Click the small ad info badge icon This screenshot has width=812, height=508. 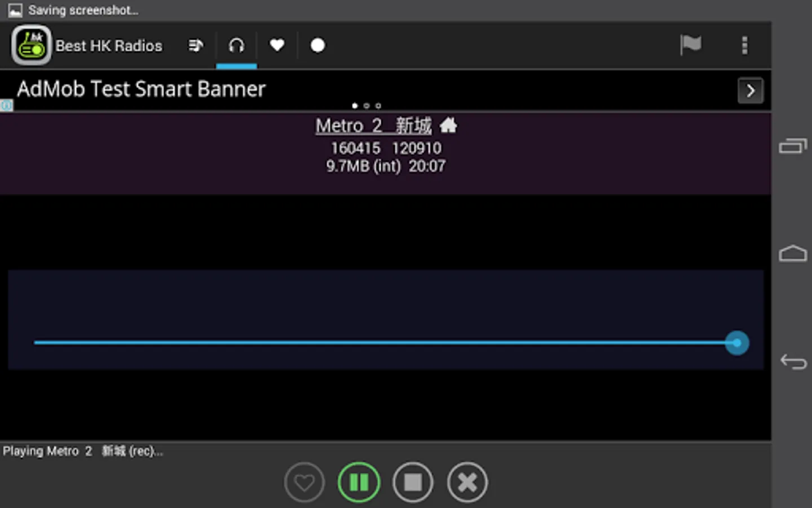click(6, 106)
